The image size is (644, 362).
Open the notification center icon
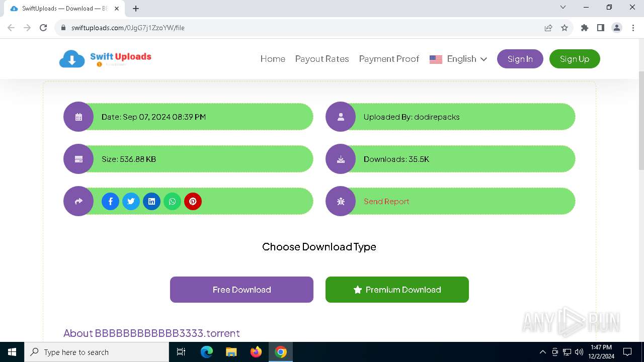coord(627,352)
